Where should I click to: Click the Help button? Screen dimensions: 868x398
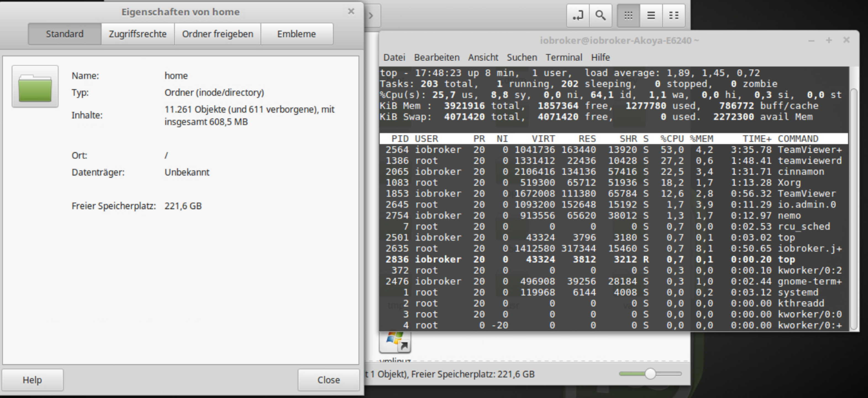coord(32,380)
